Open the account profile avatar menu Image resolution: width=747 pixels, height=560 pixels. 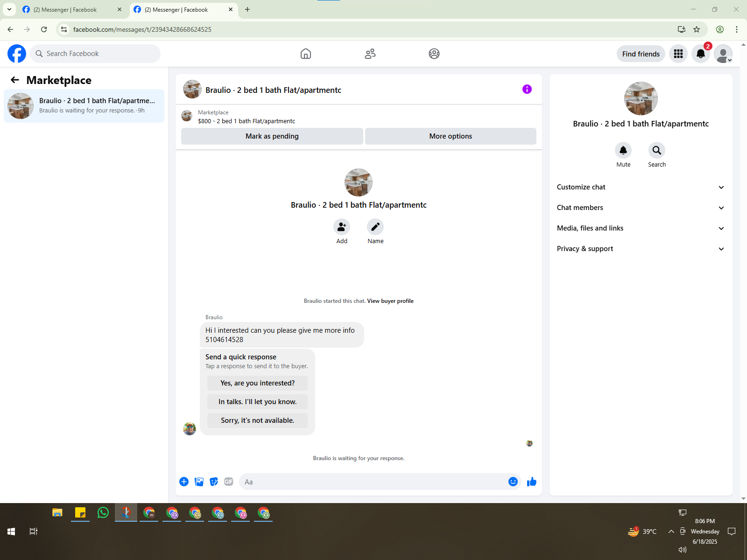pyautogui.click(x=723, y=54)
